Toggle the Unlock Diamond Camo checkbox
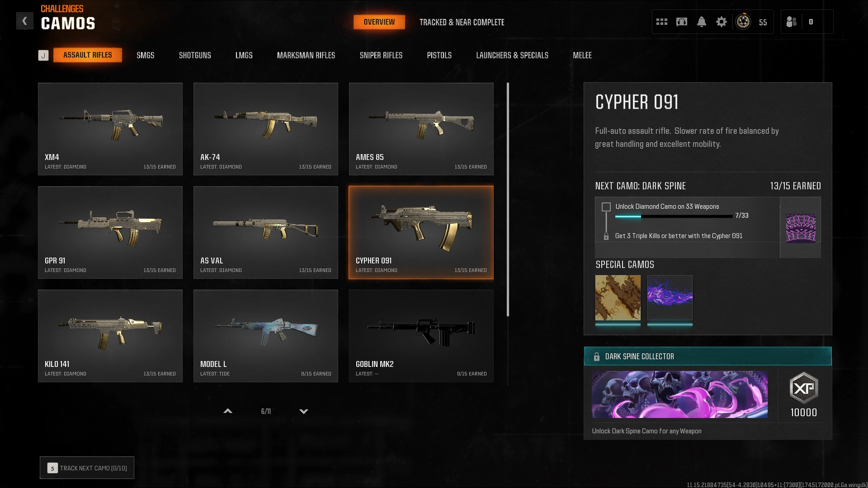This screenshot has width=868, height=488. point(606,207)
